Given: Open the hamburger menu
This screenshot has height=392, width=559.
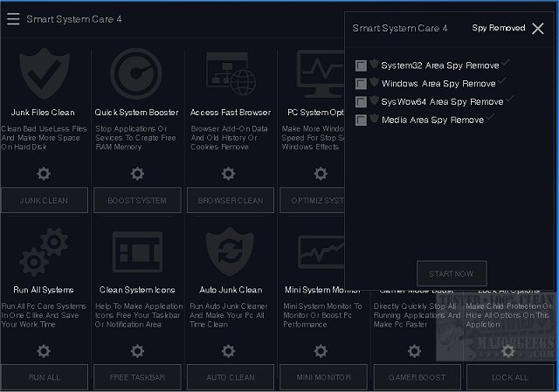Looking at the screenshot, I should 13,19.
